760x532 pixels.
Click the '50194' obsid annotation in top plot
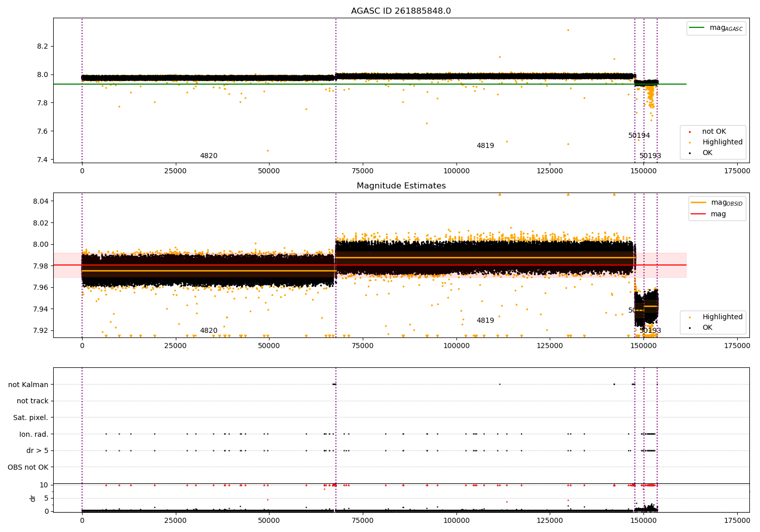(x=639, y=136)
